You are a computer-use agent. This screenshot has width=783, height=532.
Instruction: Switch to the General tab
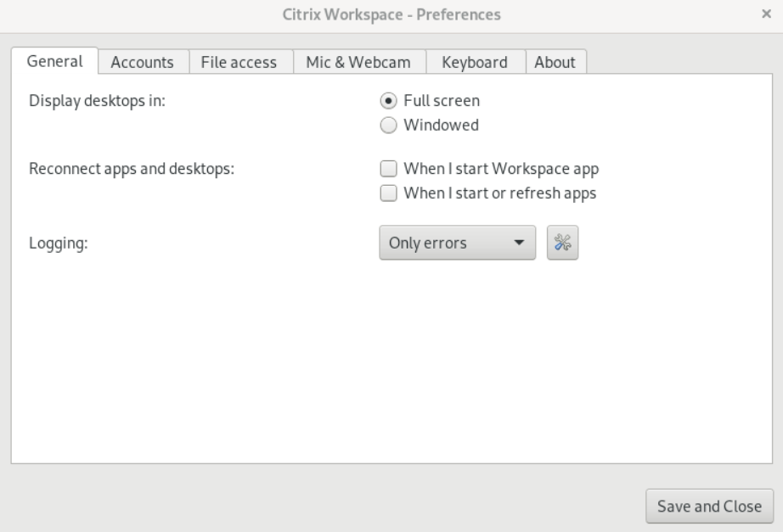click(54, 61)
